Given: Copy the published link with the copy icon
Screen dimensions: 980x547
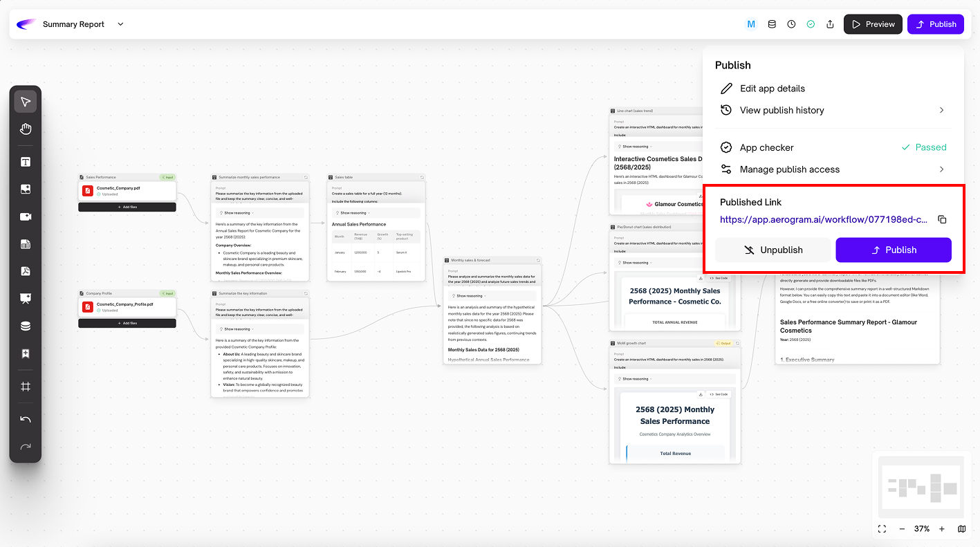Looking at the screenshot, I should (942, 220).
